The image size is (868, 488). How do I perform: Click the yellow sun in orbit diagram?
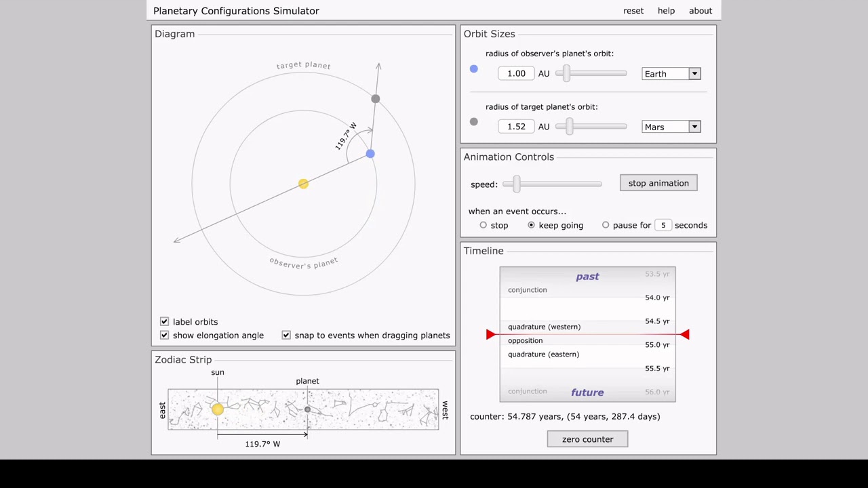point(303,184)
